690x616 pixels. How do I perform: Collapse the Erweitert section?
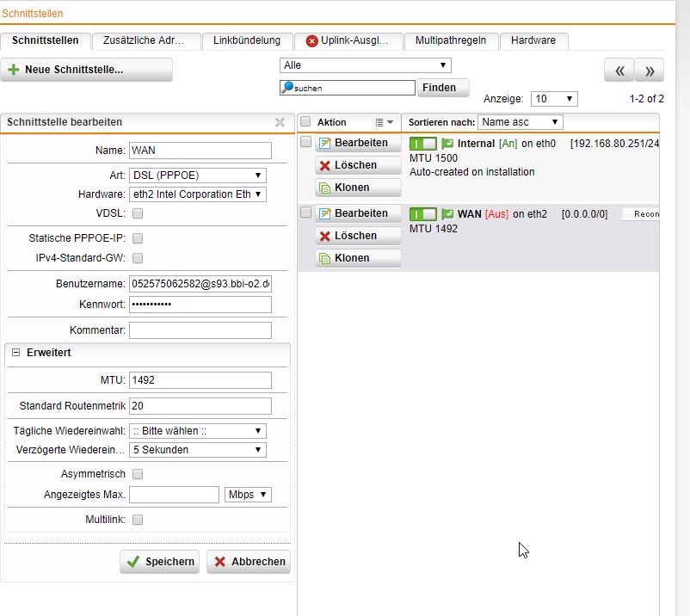[x=15, y=353]
